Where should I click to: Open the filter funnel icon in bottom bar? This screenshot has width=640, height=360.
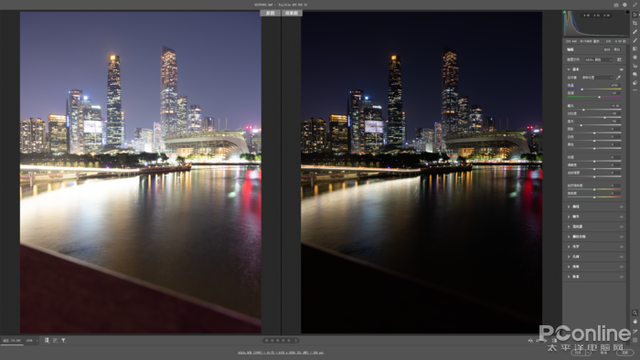coord(63,340)
